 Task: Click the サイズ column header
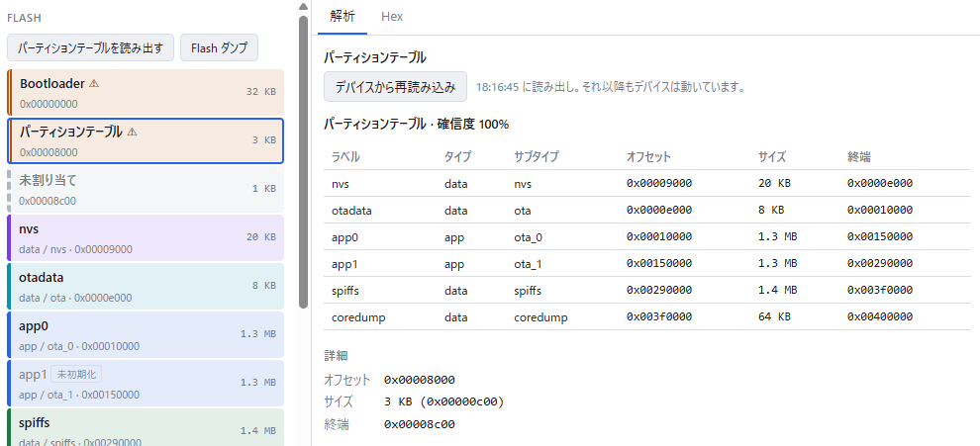(x=772, y=157)
